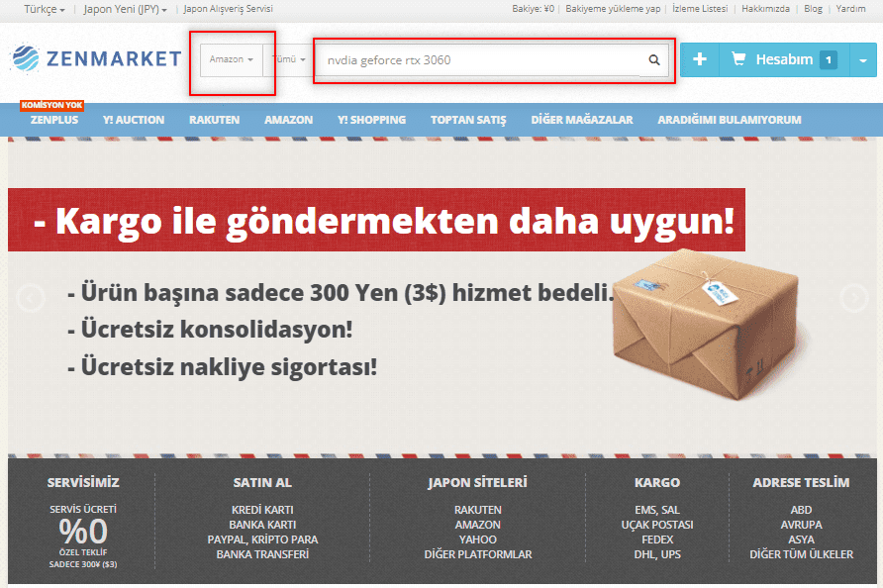883x588 pixels.
Task: Click the SATIN AL heading
Action: click(x=262, y=483)
